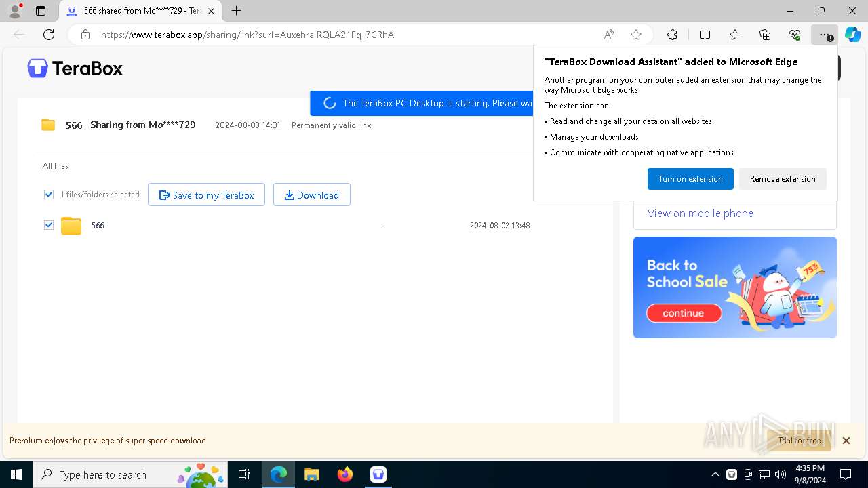Viewport: 868px width, 488px height.
Task: Toggle the select-all files checkbox
Action: coord(49,195)
